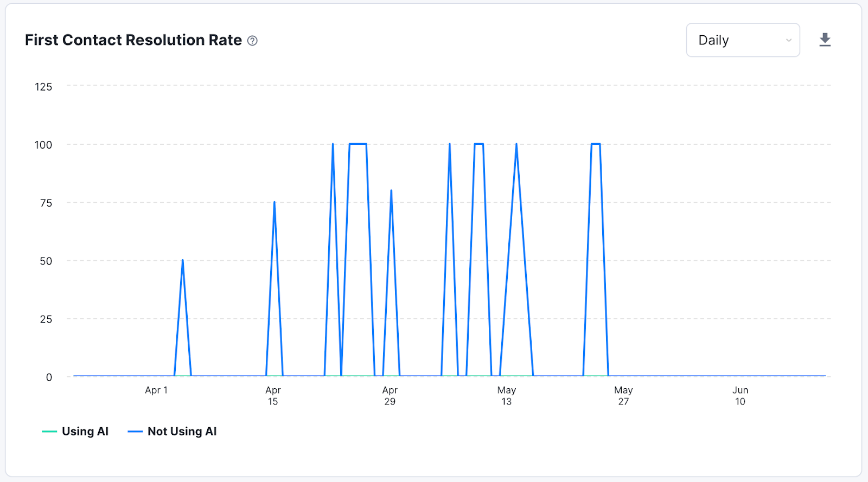Click the May 27 x-axis label
868x482 pixels.
(x=623, y=396)
